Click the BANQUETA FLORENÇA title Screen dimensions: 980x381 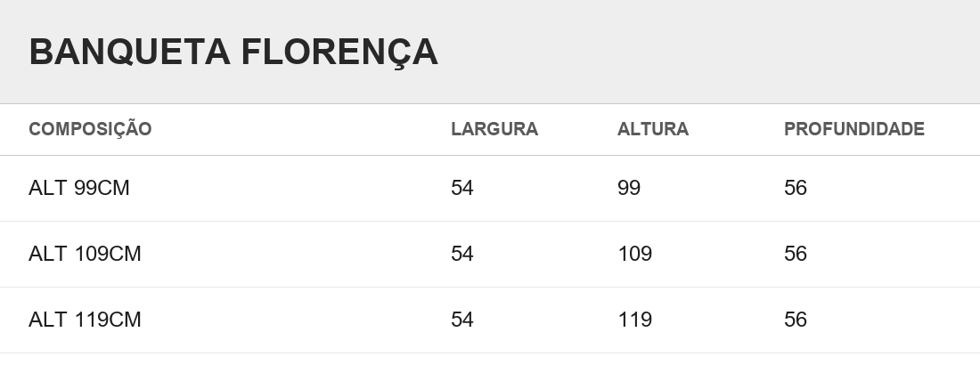pos(233,53)
